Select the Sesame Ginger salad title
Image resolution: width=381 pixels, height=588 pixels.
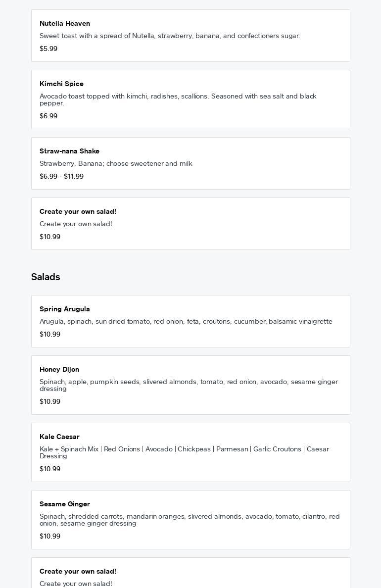click(65, 504)
